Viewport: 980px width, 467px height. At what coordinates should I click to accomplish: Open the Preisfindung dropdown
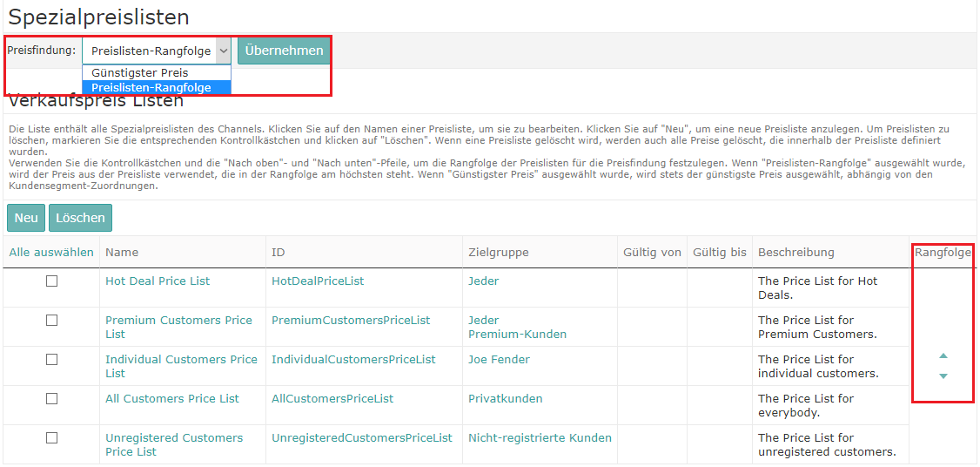coord(158,51)
